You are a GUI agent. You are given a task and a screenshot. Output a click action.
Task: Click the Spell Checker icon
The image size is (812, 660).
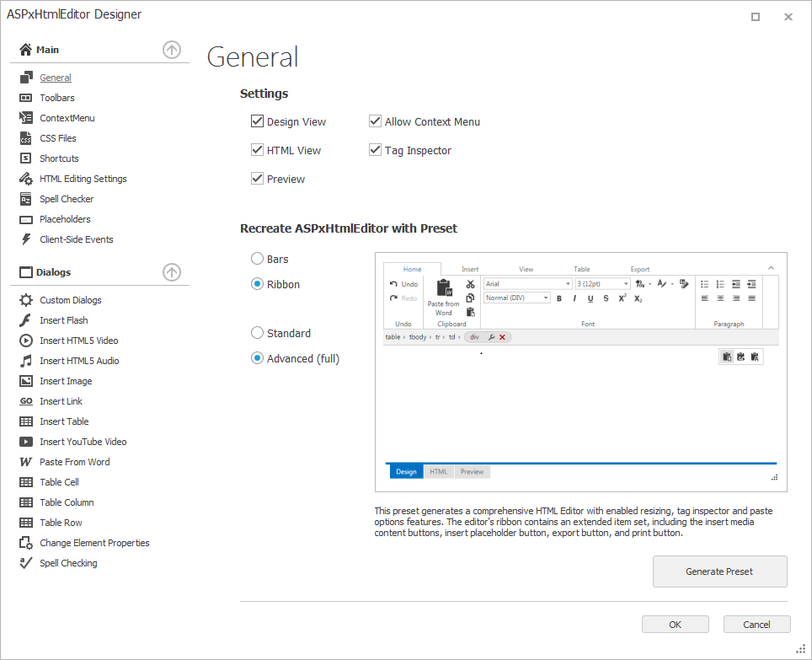pos(26,199)
